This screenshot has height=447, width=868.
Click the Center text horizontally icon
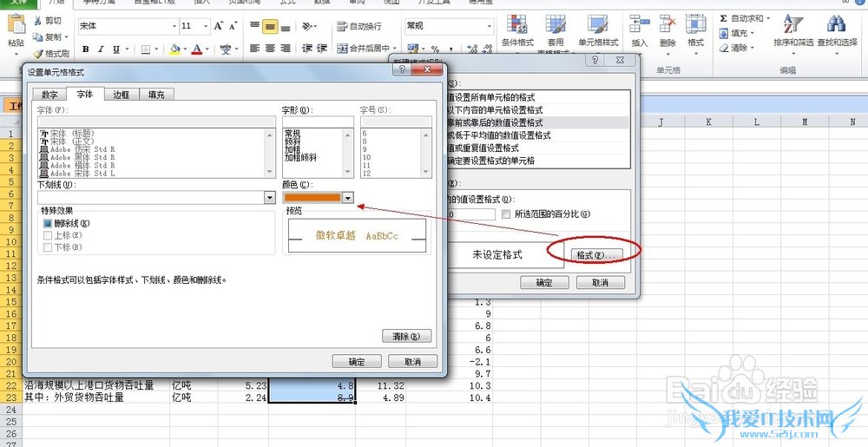(x=270, y=49)
